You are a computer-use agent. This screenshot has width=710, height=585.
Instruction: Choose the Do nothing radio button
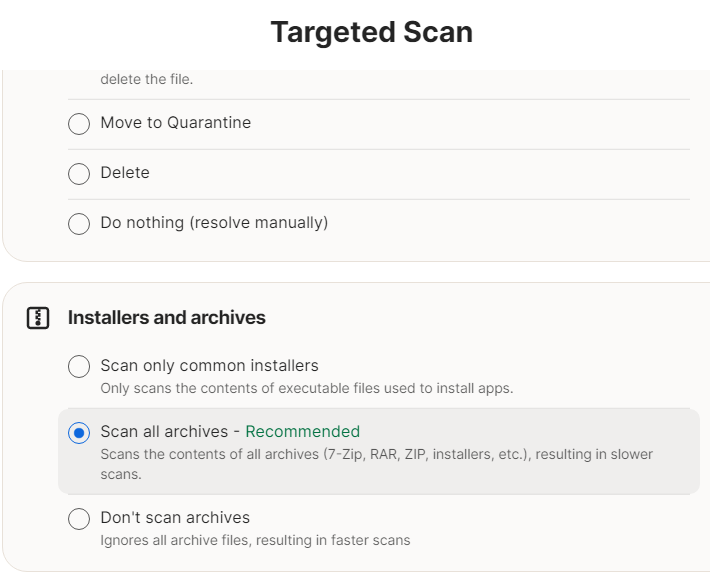click(x=79, y=224)
